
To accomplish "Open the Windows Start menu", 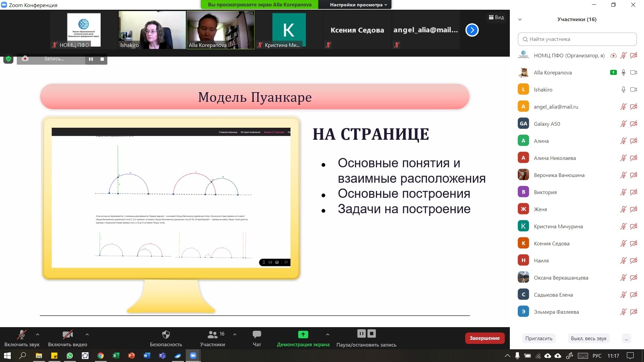I will pos(7,356).
